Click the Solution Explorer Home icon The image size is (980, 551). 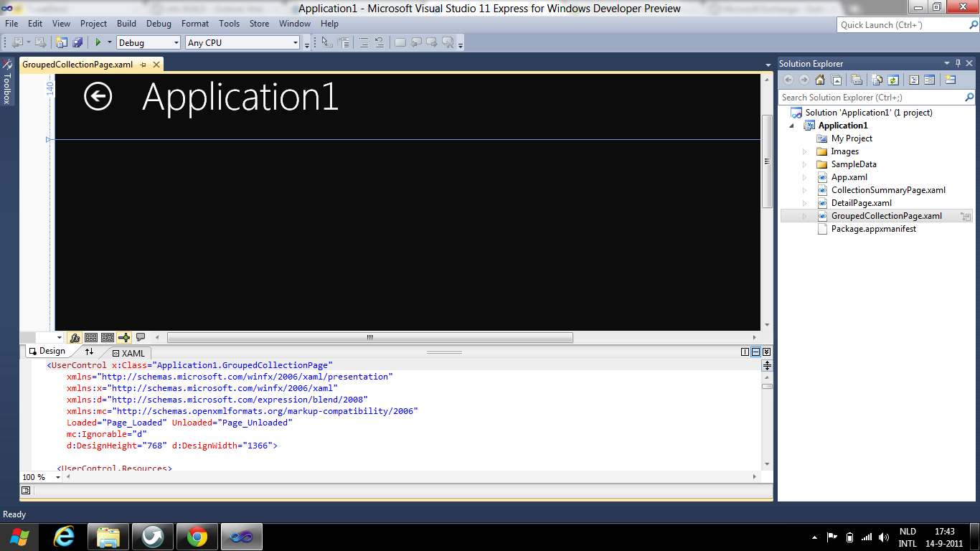tap(820, 80)
